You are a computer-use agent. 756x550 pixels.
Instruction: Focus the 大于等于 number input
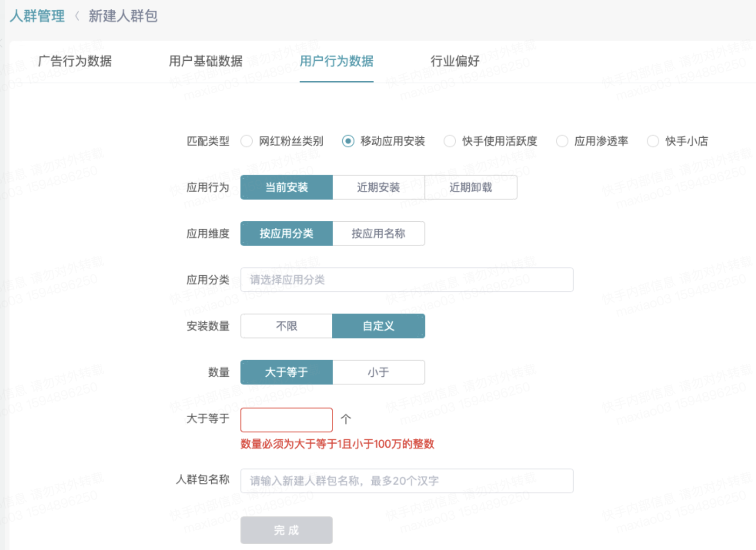[286, 420]
